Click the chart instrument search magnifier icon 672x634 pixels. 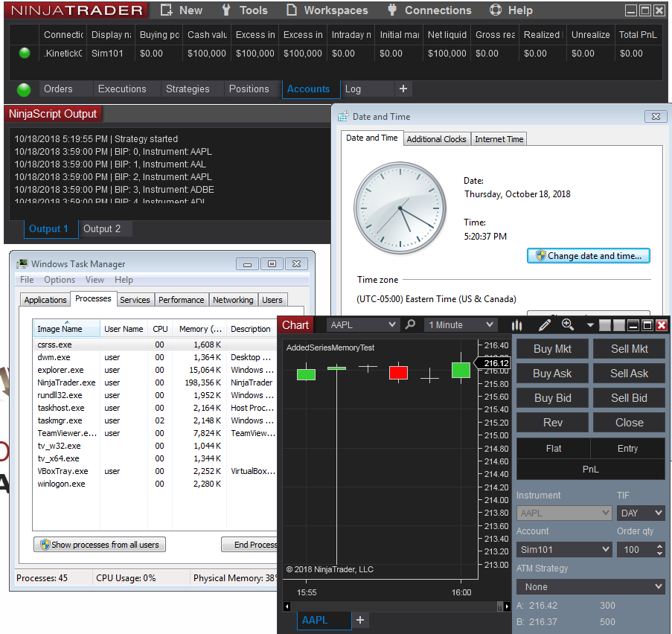pos(410,325)
